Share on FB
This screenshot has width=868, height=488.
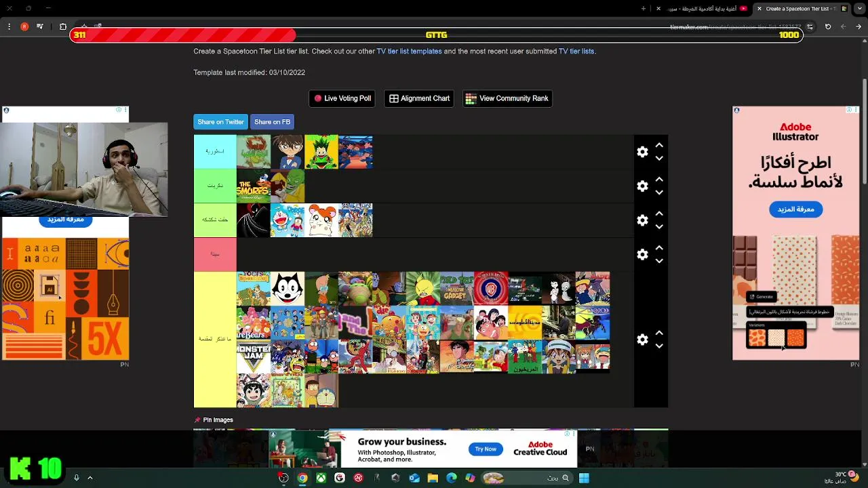tap(272, 122)
